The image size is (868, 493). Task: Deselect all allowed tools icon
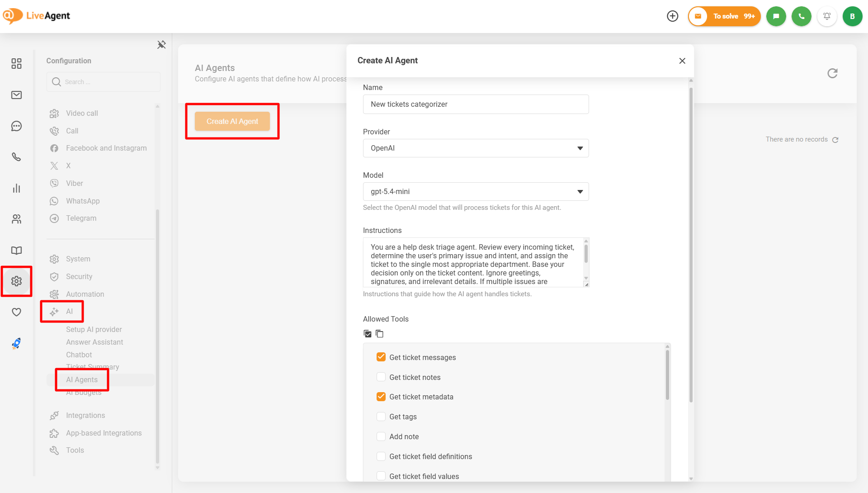coord(380,334)
